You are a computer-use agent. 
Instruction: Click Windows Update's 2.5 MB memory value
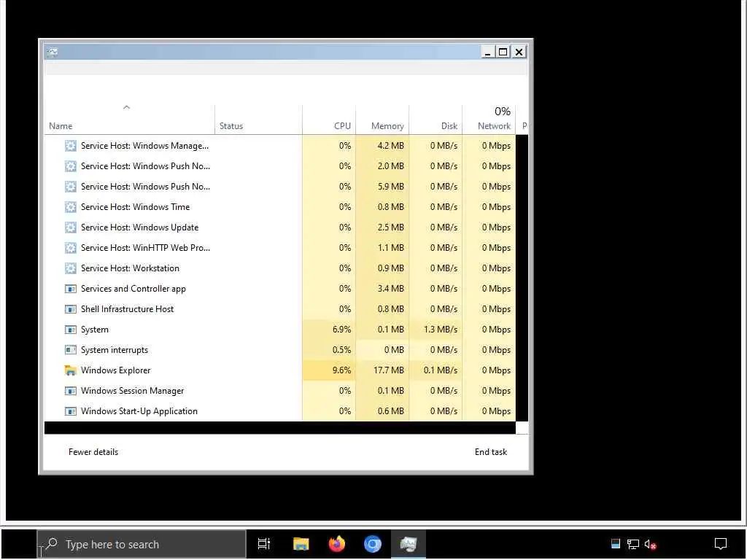tap(391, 227)
